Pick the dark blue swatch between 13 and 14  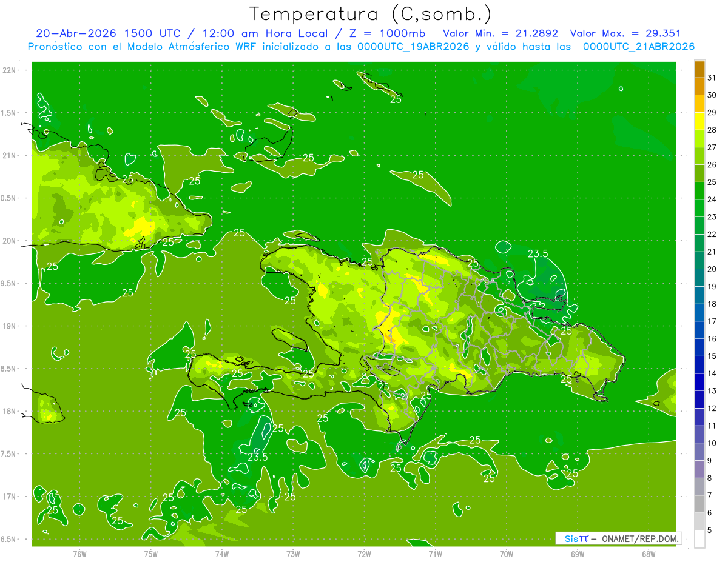click(699, 382)
